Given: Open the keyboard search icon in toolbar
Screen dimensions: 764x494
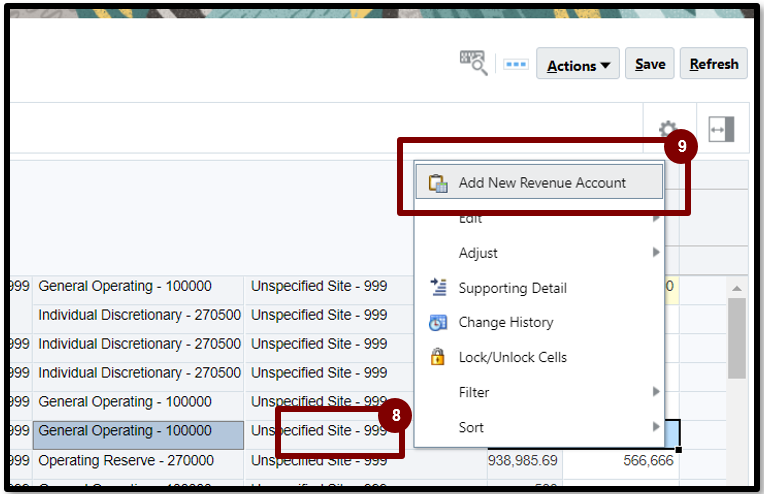Looking at the screenshot, I should click(x=473, y=63).
